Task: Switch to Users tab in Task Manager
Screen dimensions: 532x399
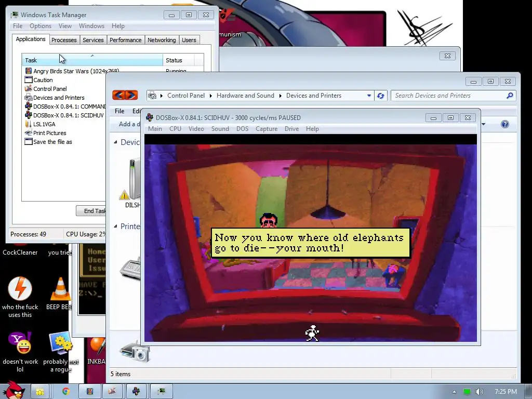Action: coord(189,40)
